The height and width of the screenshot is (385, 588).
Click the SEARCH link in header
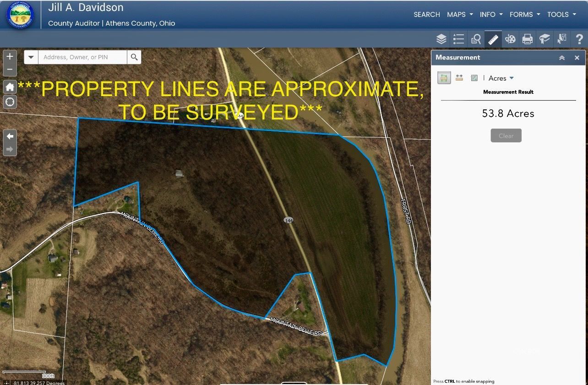tap(426, 15)
